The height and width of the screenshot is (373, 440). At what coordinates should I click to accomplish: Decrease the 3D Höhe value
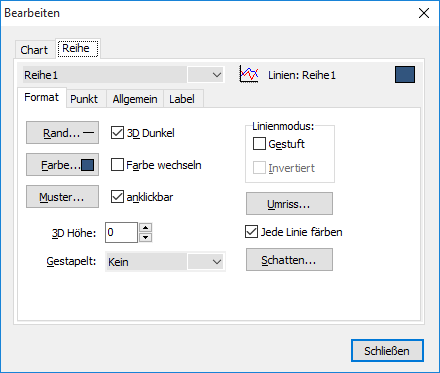coord(145,237)
